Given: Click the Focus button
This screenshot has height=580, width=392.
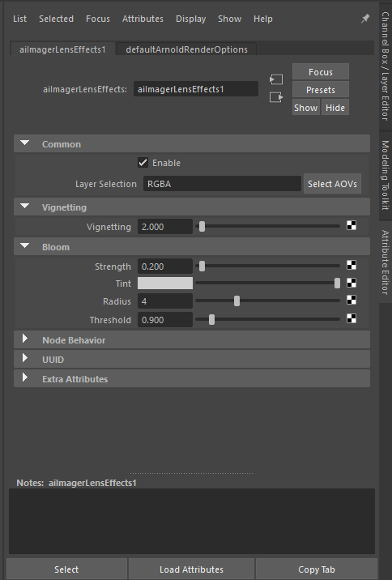Looking at the screenshot, I should (321, 72).
